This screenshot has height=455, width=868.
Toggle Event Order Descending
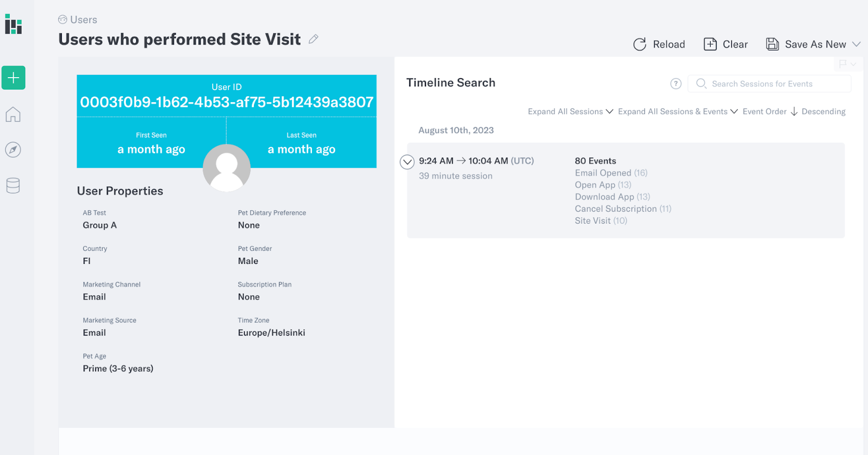point(824,111)
